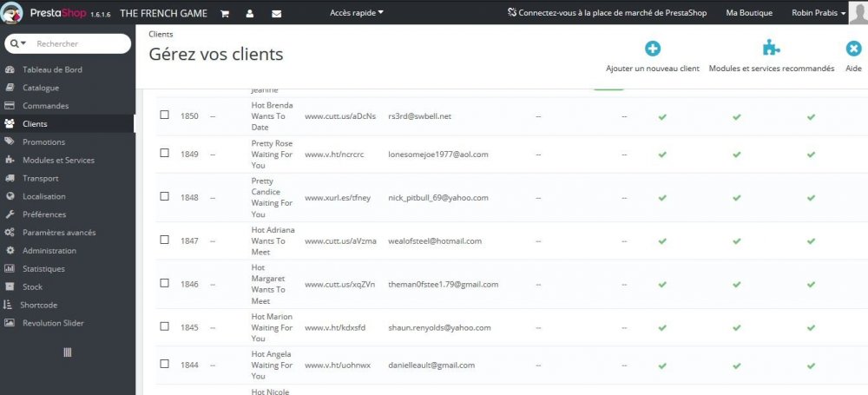Screen dimensions: 868x395
Task: Check the box for client 1850
Action: pyautogui.click(x=164, y=115)
